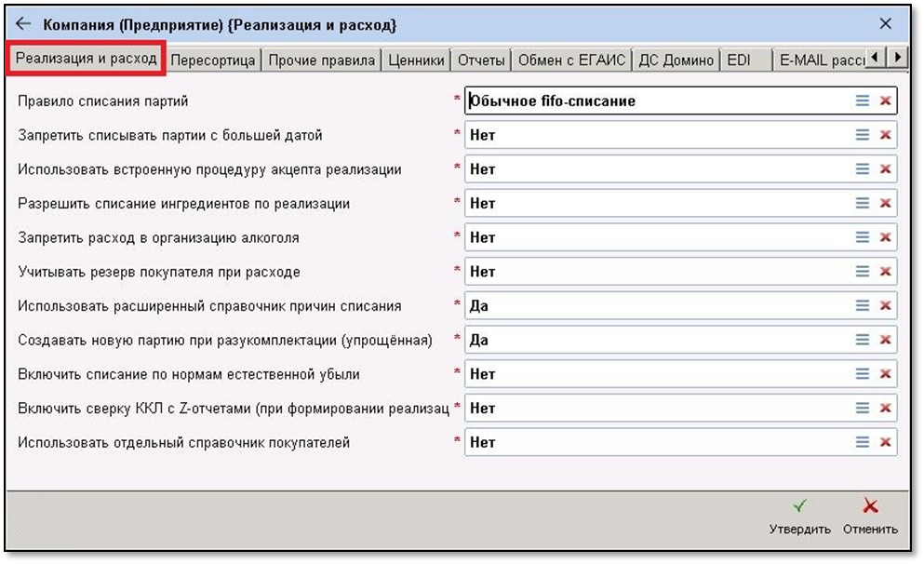Click the back arrow at top left
Image resolution: width=924 pixels, height=564 pixels.
(24, 25)
